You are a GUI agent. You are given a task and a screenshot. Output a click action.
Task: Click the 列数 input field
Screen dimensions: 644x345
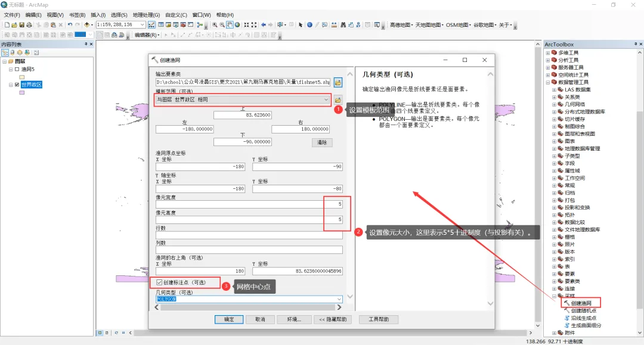pos(249,250)
